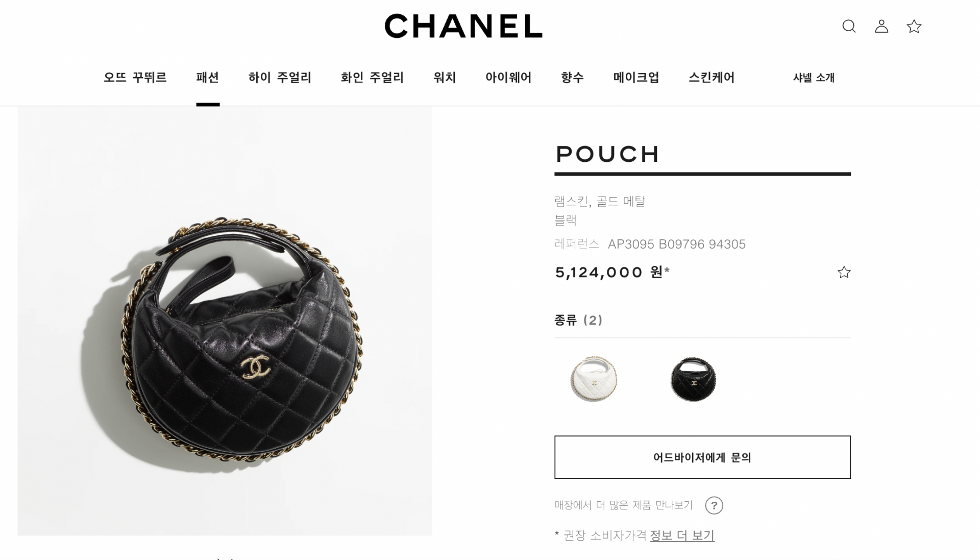Add pouch to wishlist via price star

coord(844,272)
